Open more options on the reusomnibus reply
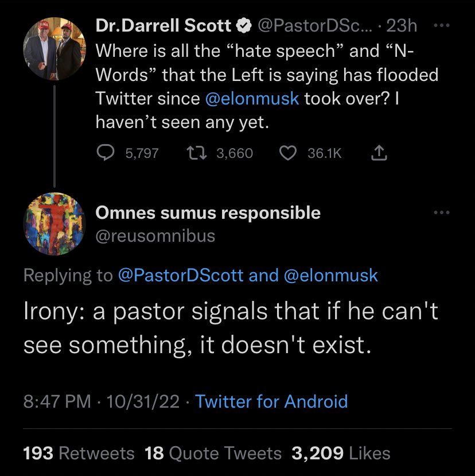This screenshot has height=476, width=475. 443,213
